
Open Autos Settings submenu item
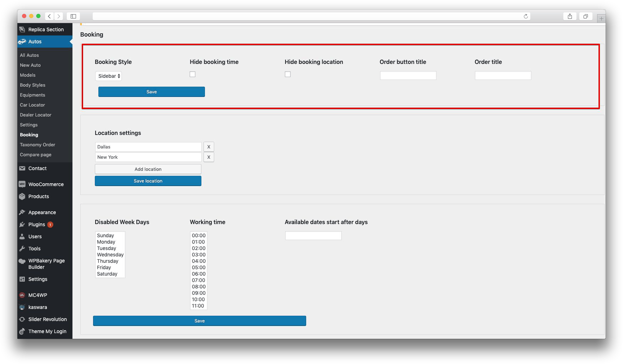pyautogui.click(x=29, y=125)
